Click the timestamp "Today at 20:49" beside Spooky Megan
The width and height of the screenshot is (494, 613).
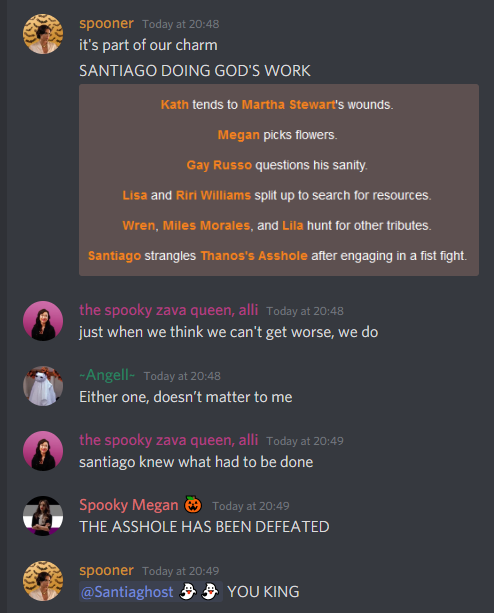pyautogui.click(x=251, y=506)
